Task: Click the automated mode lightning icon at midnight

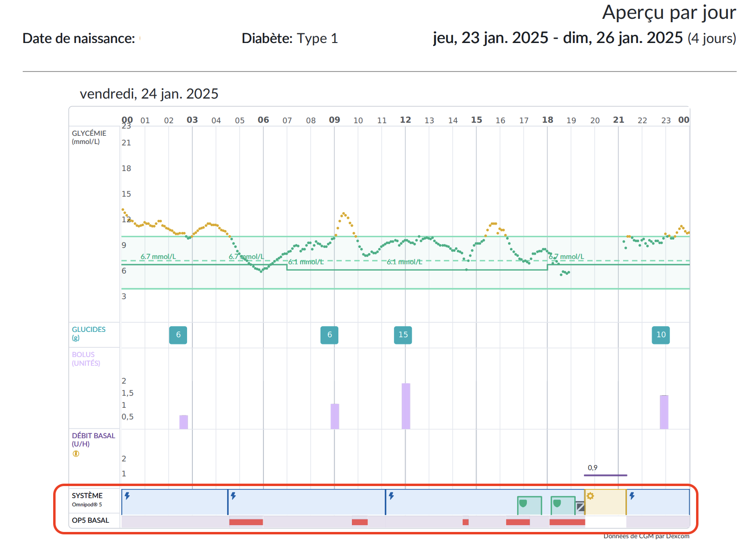Action: [x=127, y=496]
